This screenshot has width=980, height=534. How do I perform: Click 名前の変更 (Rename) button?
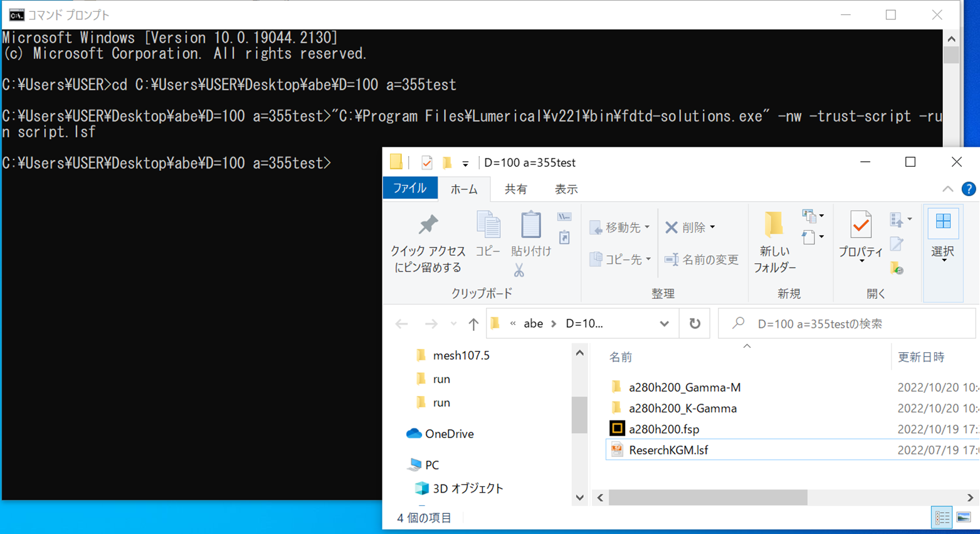tap(702, 259)
